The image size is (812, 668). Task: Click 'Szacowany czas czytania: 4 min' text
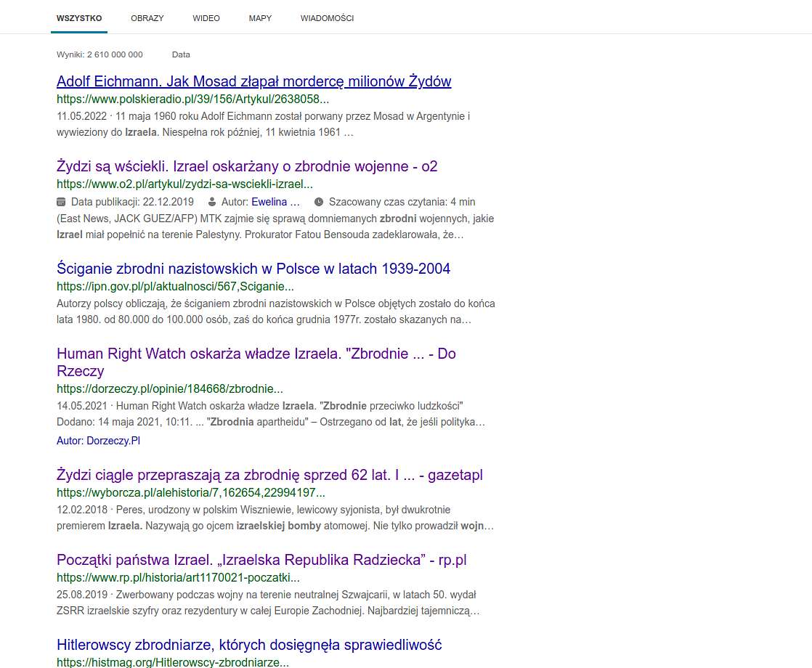pos(402,202)
